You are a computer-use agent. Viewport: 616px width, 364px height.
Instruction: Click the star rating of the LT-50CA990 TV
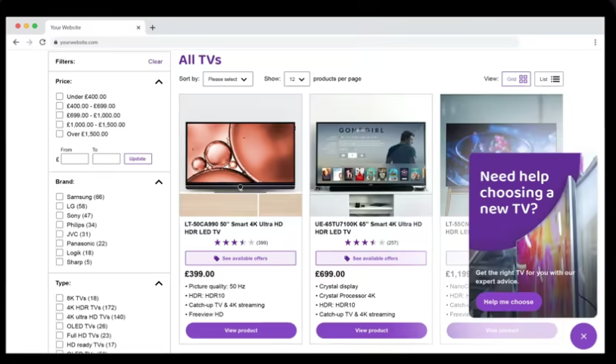[x=234, y=243]
